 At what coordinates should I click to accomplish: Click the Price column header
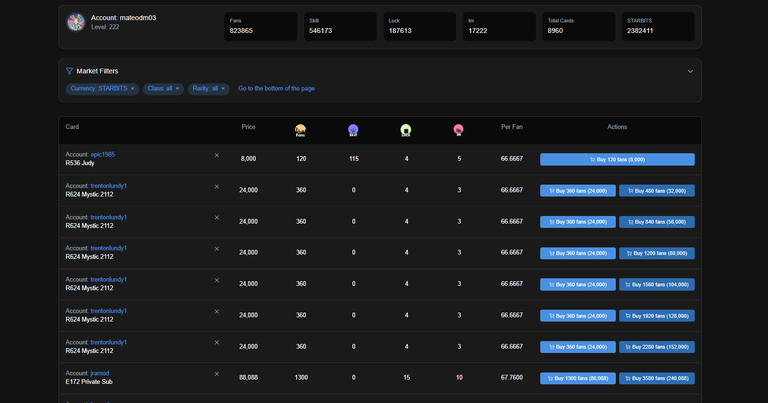coord(248,127)
